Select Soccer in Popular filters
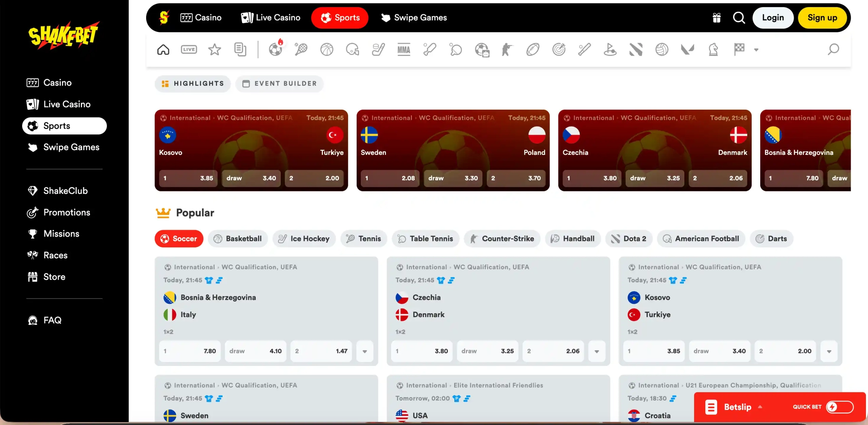This screenshot has width=868, height=425. (x=179, y=239)
